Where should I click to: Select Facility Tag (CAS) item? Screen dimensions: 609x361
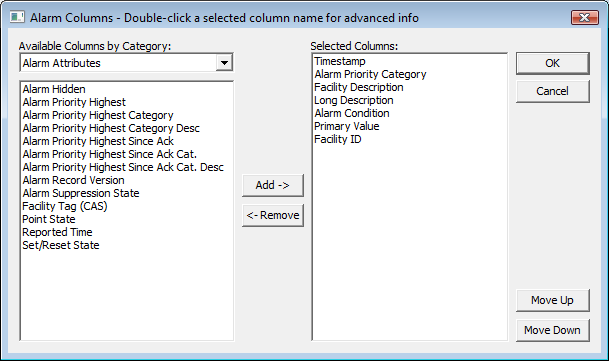coord(65,206)
